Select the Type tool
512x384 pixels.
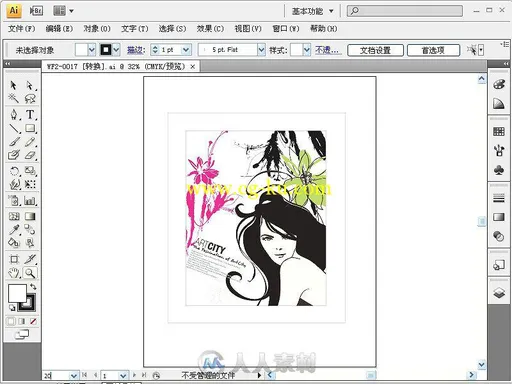(x=30, y=114)
